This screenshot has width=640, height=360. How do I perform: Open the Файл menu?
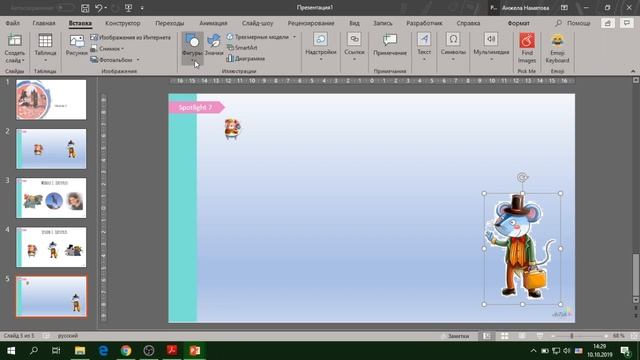[x=13, y=23]
